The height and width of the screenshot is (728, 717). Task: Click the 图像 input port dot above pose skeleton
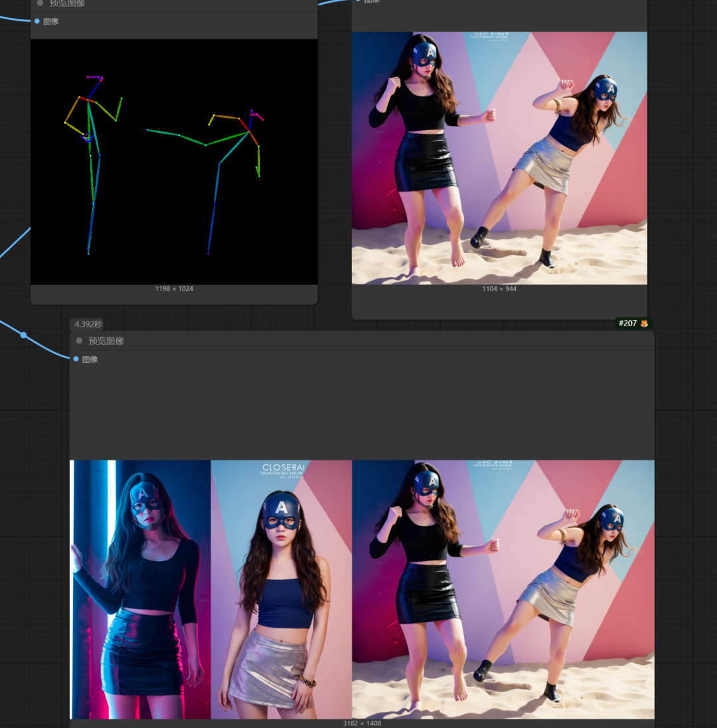[37, 21]
